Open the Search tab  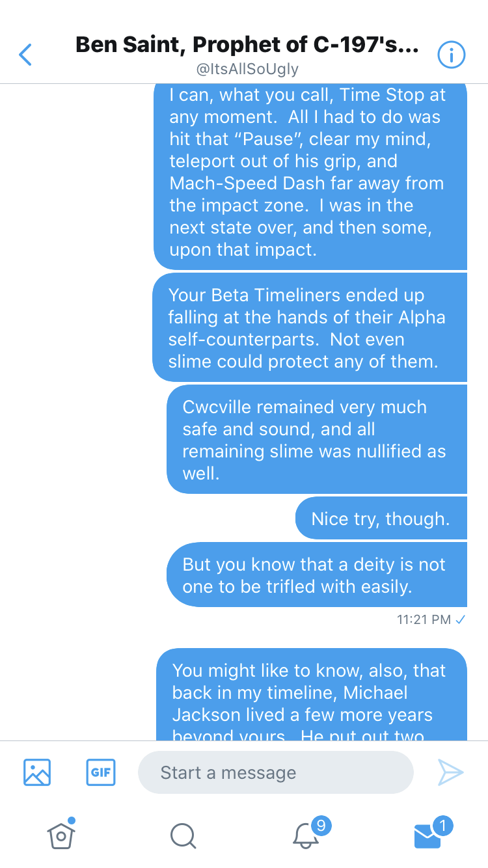click(x=183, y=835)
